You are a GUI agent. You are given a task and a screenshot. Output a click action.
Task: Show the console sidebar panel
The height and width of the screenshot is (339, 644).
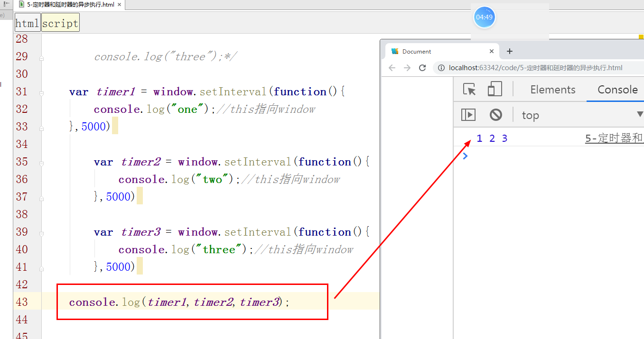pyautogui.click(x=468, y=115)
